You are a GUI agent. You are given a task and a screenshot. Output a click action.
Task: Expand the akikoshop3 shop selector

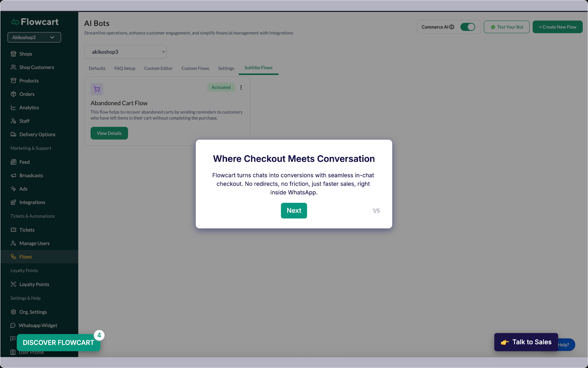point(125,52)
